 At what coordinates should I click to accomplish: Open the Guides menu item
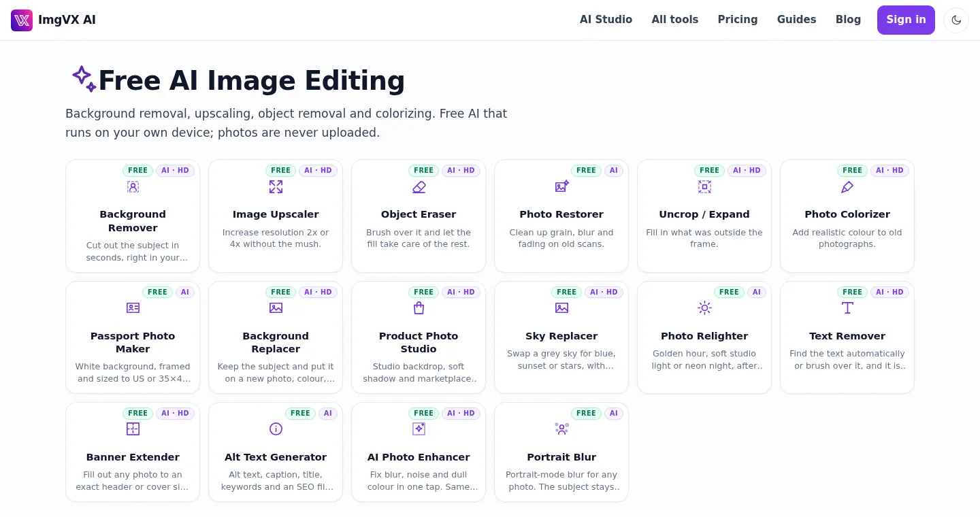(x=796, y=20)
